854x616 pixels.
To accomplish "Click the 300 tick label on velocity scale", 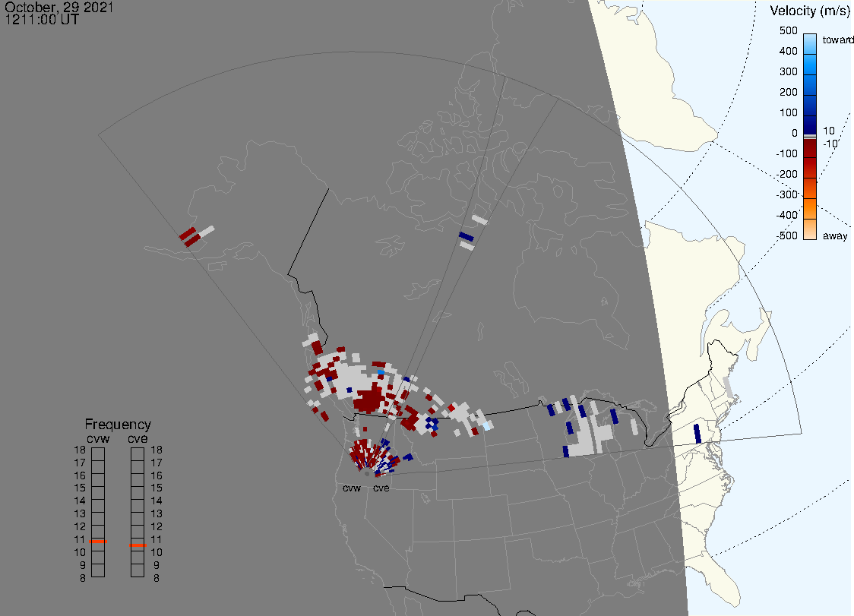I will click(x=788, y=72).
